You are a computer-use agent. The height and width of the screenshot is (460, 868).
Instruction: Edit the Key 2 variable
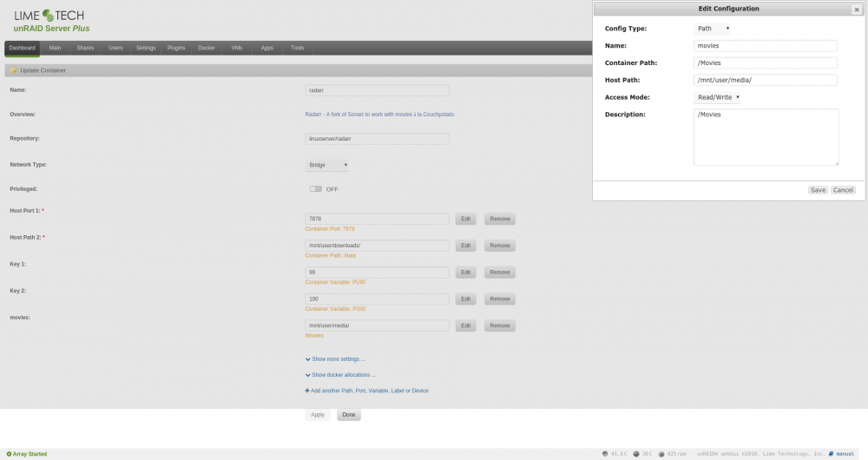click(x=465, y=299)
